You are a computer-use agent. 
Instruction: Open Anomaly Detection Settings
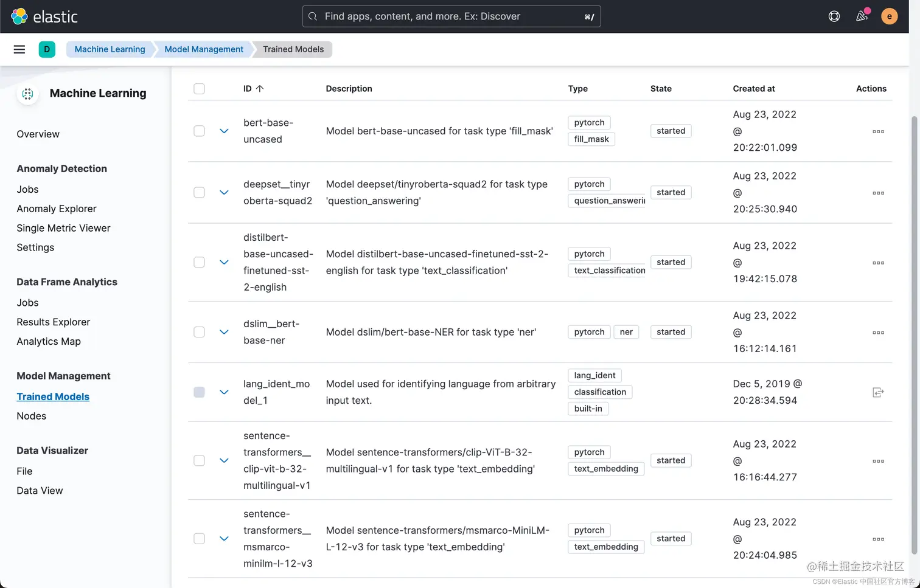point(35,247)
